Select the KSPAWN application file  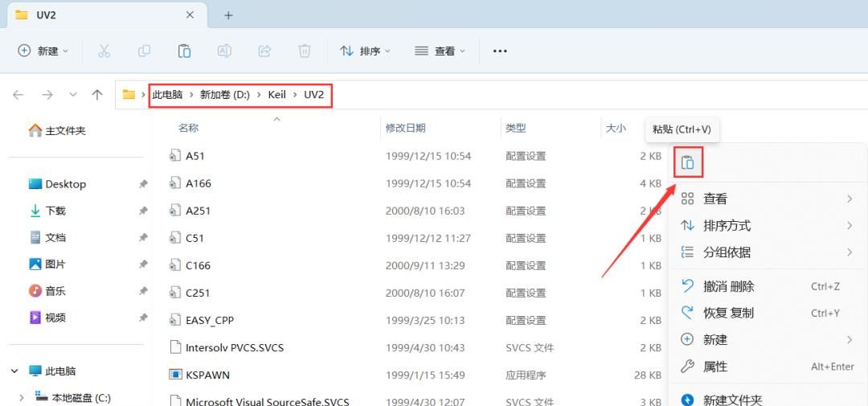pos(207,375)
